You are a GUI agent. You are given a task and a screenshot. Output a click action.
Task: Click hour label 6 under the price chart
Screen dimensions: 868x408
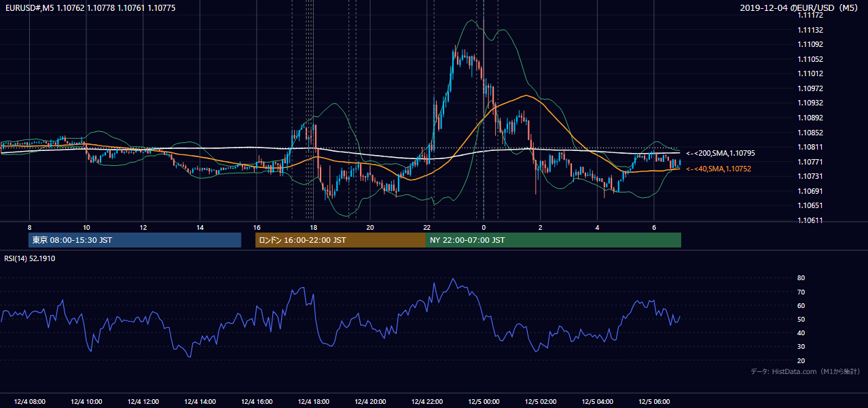click(654, 227)
